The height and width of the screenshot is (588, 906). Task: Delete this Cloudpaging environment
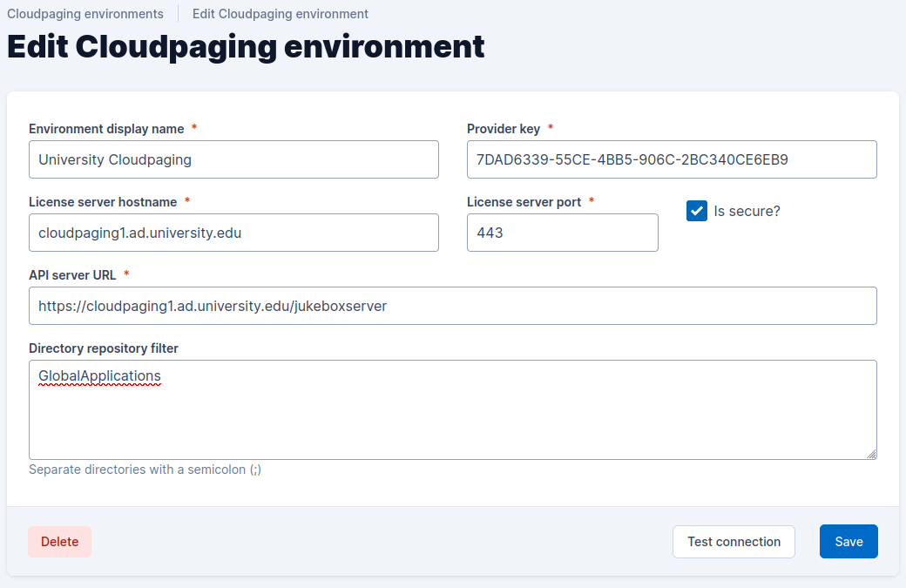click(59, 541)
